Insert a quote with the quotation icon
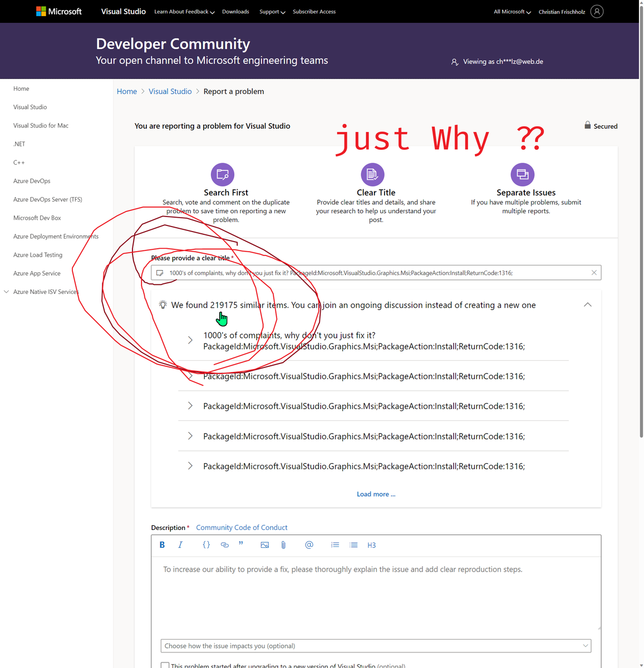 pyautogui.click(x=241, y=544)
